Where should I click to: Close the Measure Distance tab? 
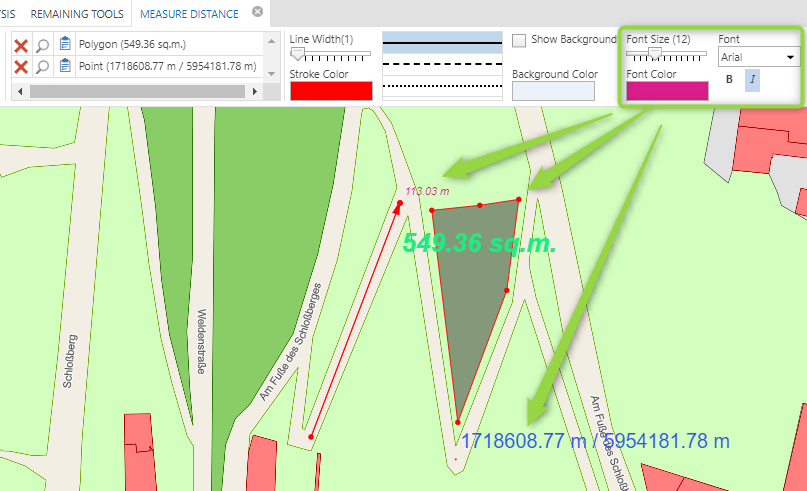258,13
